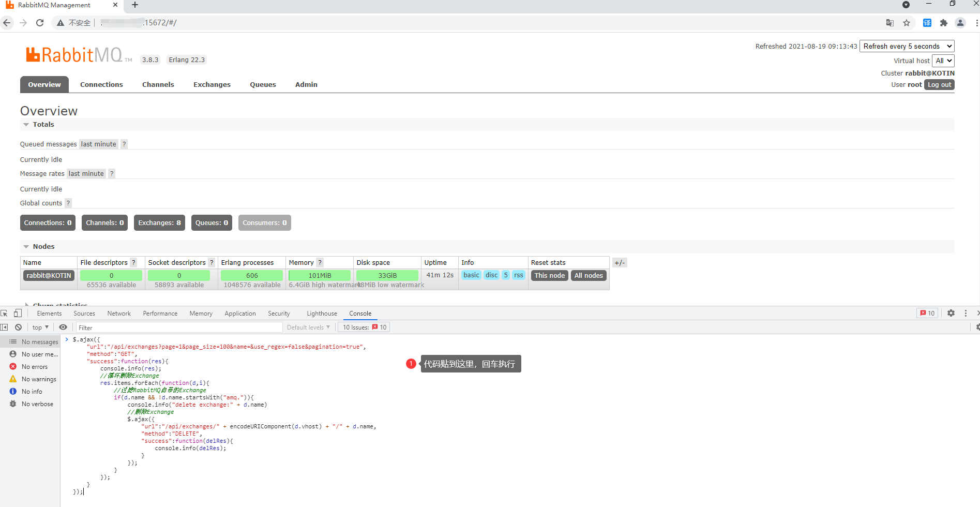Click the browser address bar URL
Screen dimensions: 980x507
tap(139, 23)
